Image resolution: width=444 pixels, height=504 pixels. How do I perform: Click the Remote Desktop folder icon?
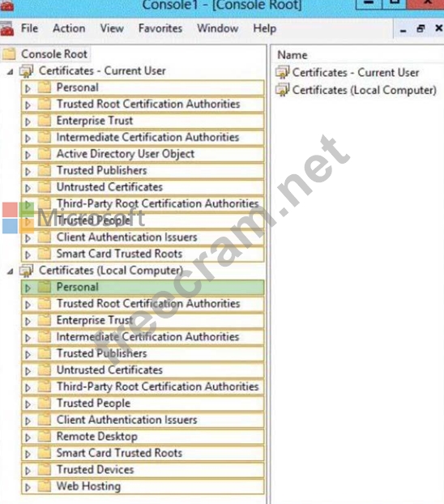pos(44,436)
